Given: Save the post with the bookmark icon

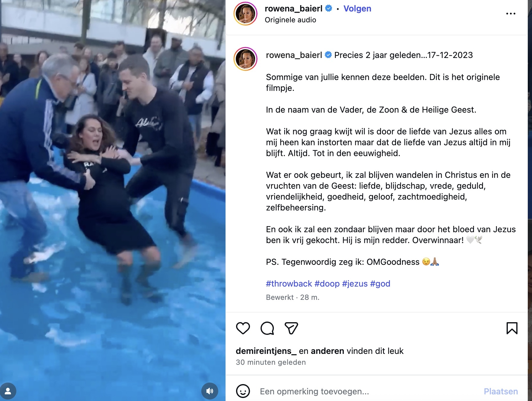Looking at the screenshot, I should pyautogui.click(x=512, y=328).
